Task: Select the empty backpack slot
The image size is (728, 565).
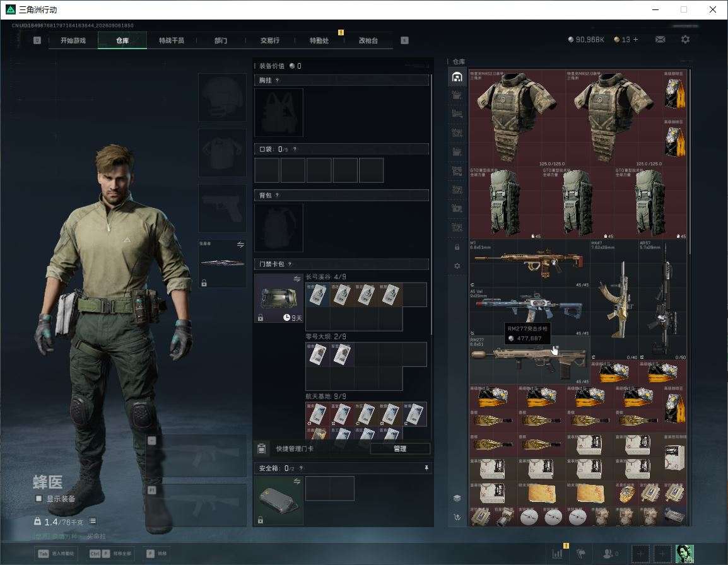Action: [279, 228]
